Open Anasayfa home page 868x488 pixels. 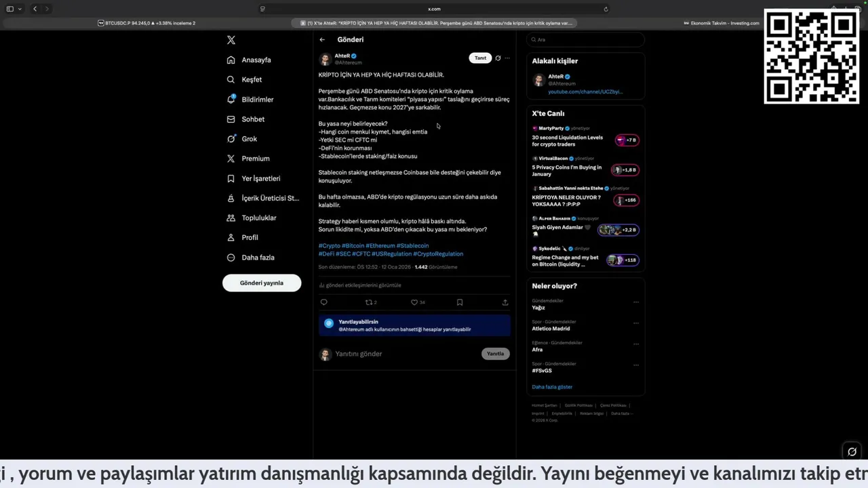(x=249, y=60)
